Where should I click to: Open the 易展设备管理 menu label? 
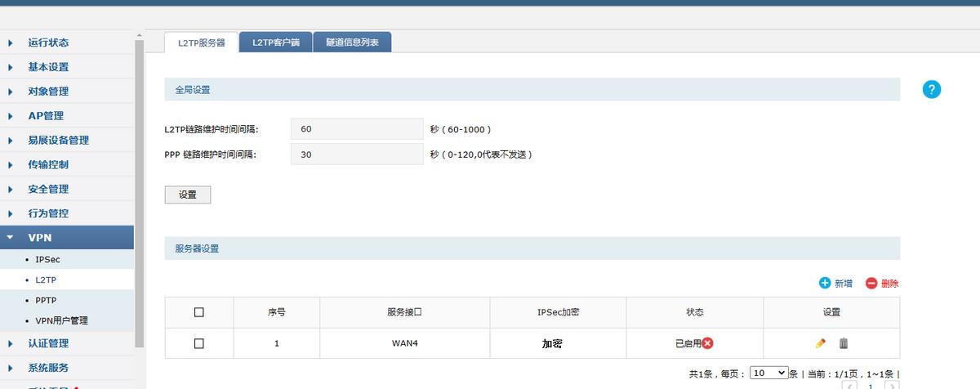pyautogui.click(x=59, y=140)
